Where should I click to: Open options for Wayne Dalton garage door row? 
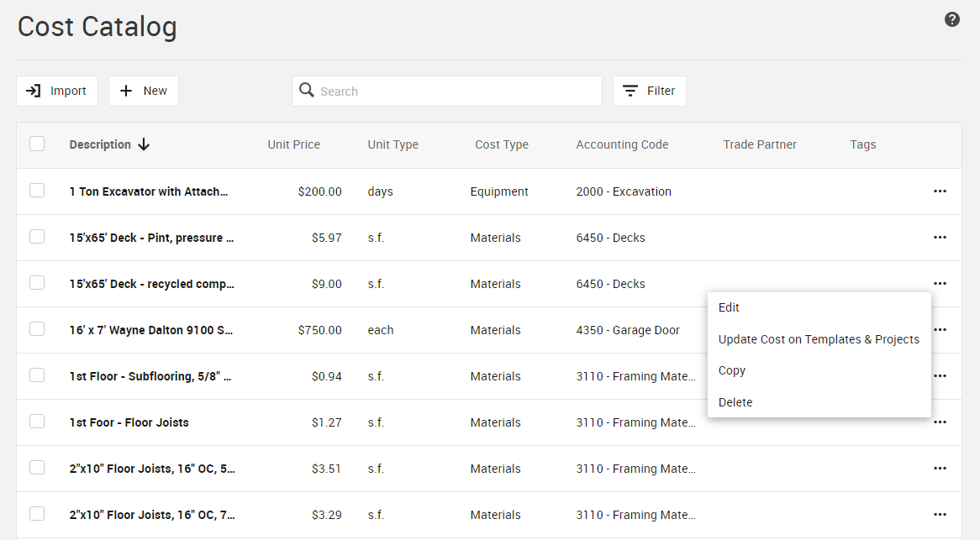pyautogui.click(x=940, y=329)
